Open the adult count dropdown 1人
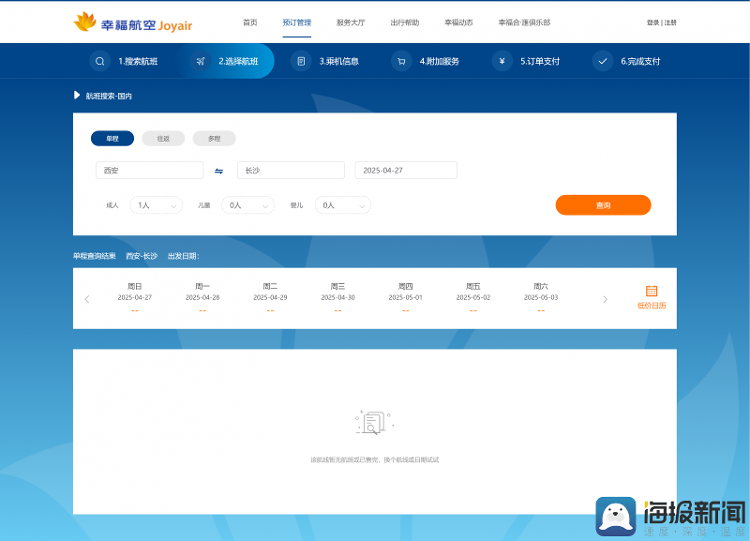 pos(156,205)
